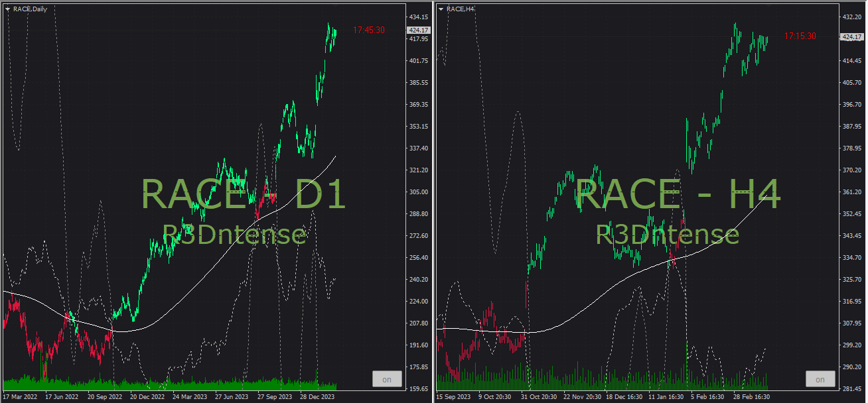Image resolution: width=868 pixels, height=403 pixels.
Task: Click current price tag 424.17 on Daily chart
Action: (419, 30)
